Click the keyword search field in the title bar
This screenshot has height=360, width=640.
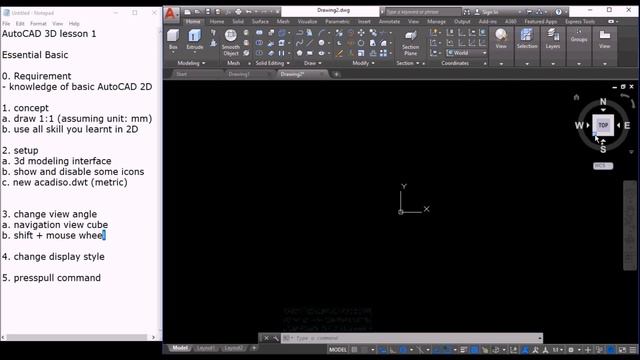tap(423, 12)
